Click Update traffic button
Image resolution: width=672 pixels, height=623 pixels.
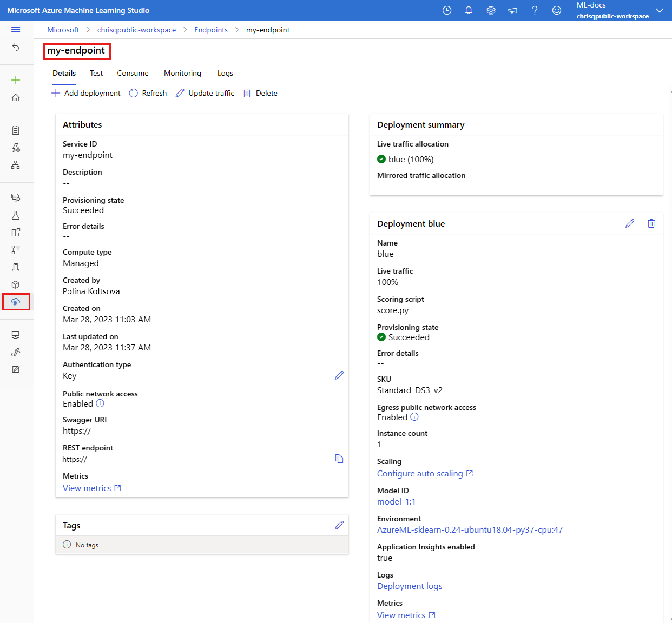pos(205,93)
